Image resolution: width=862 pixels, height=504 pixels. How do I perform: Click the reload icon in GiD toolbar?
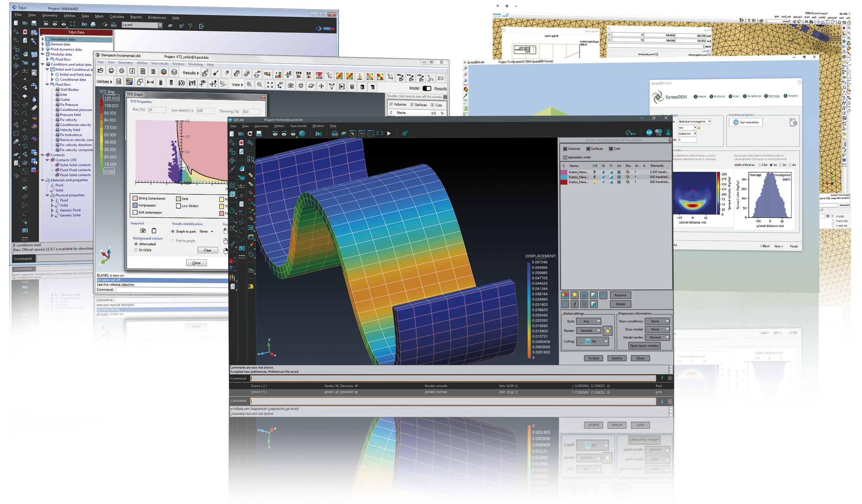coord(250,134)
